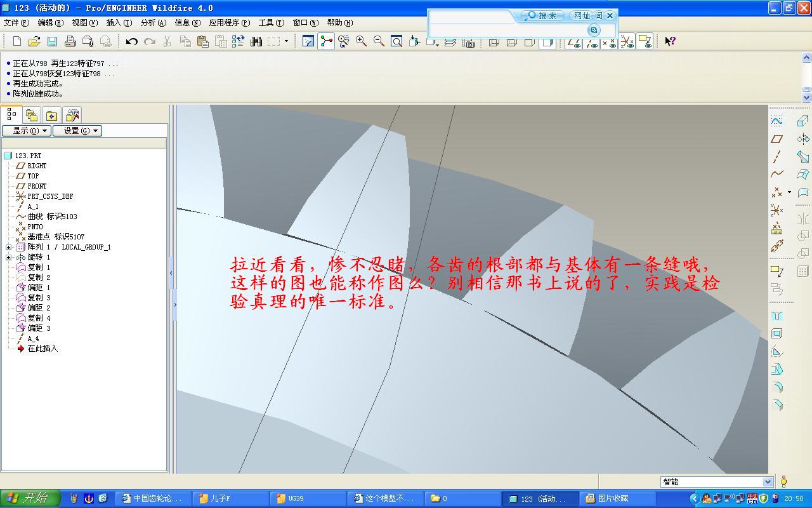The height and width of the screenshot is (508, 812).
Task: Click the 搜索 button in floating bar
Action: tap(542, 15)
